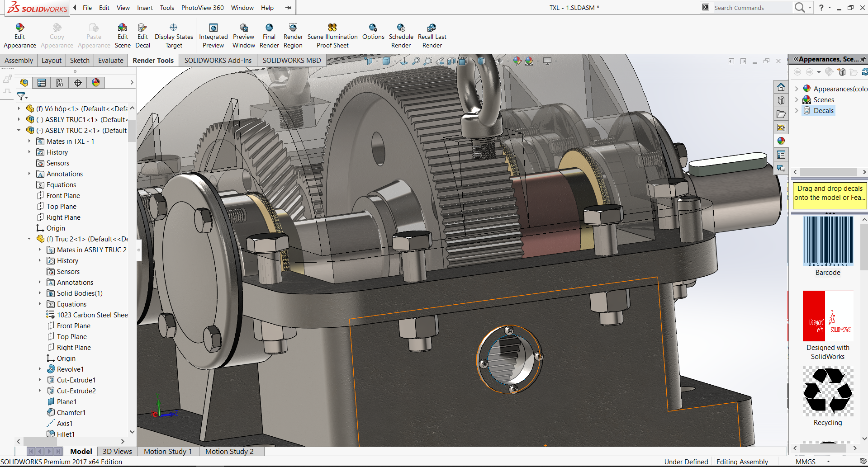This screenshot has width=868, height=467.
Task: Click the Edit Decal icon
Action: point(142,28)
